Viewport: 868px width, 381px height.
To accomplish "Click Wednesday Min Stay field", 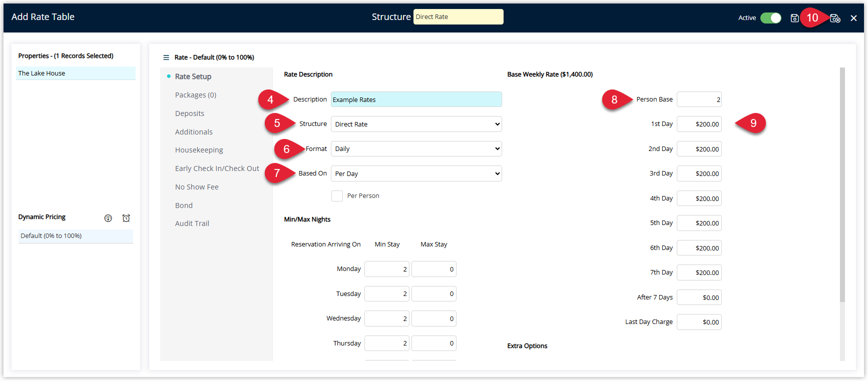I will (387, 318).
